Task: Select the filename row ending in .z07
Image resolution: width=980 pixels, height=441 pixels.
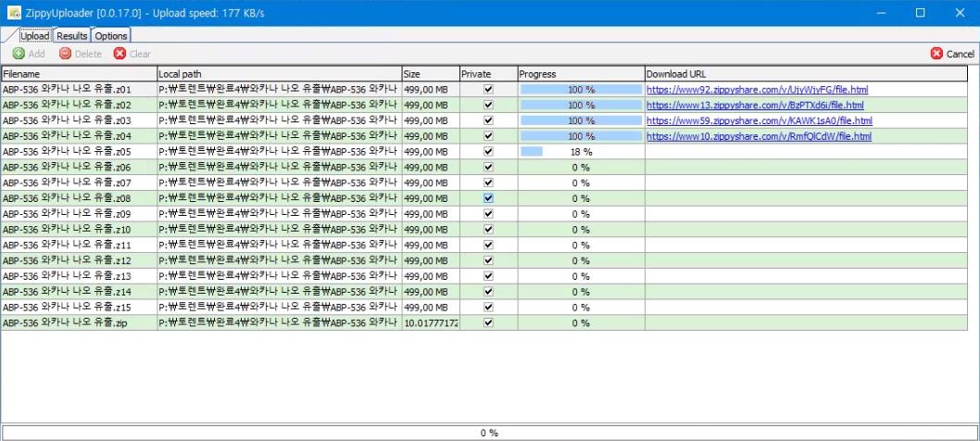Action: tap(79, 183)
